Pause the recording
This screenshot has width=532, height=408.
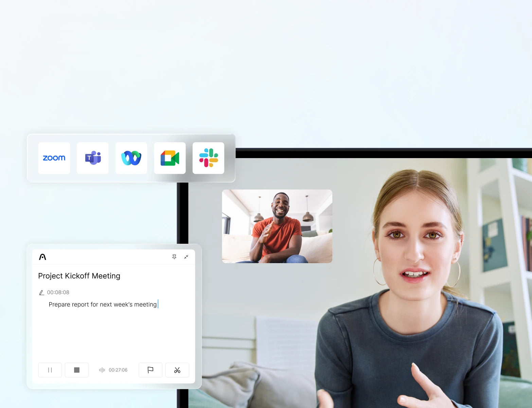[50, 370]
